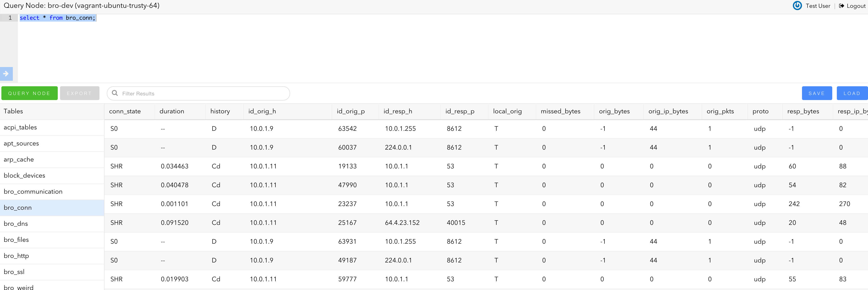
Task: Click inside the Filter Results search field
Action: click(199, 93)
